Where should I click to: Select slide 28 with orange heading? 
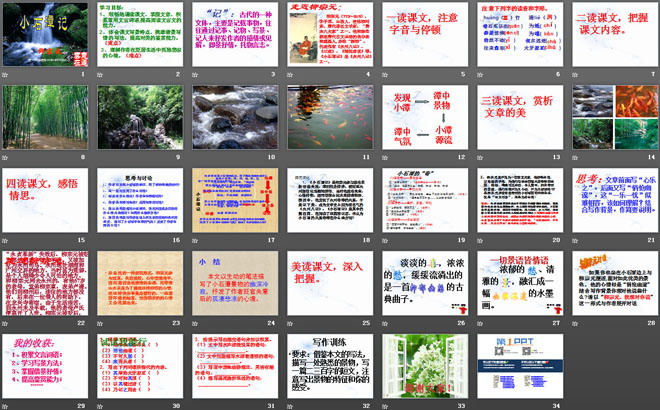[615, 283]
